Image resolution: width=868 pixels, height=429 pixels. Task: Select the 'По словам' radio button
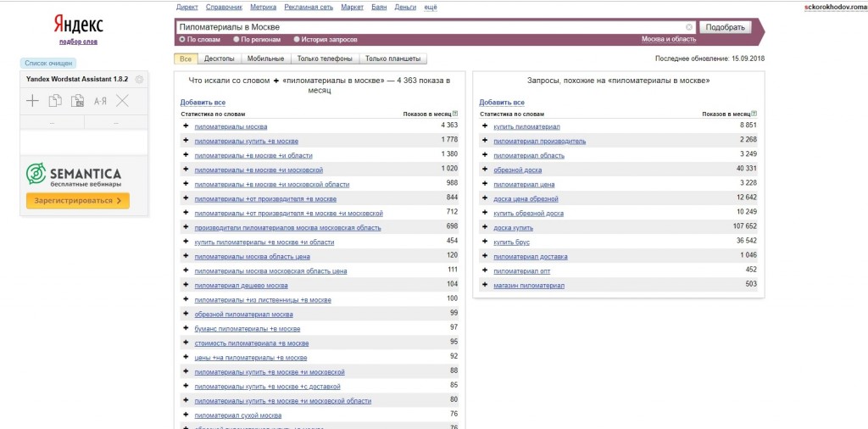(182, 39)
